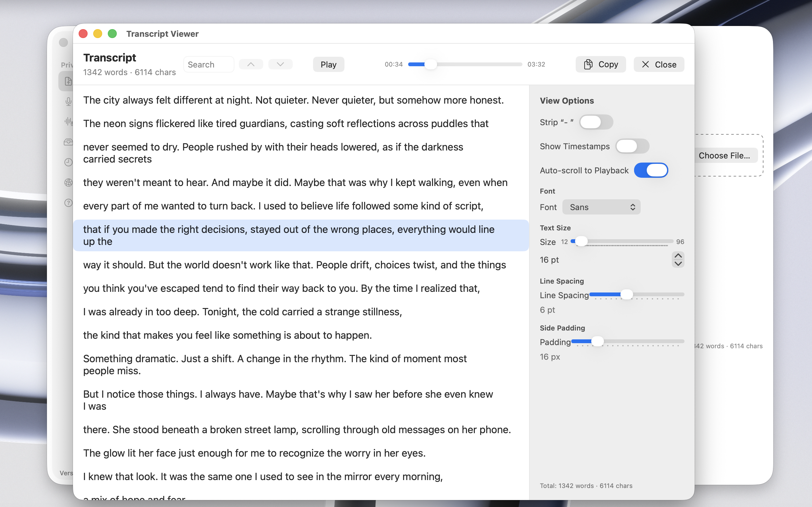This screenshot has height=507, width=812.
Task: Click the file upload sidebar icon
Action: point(68,81)
